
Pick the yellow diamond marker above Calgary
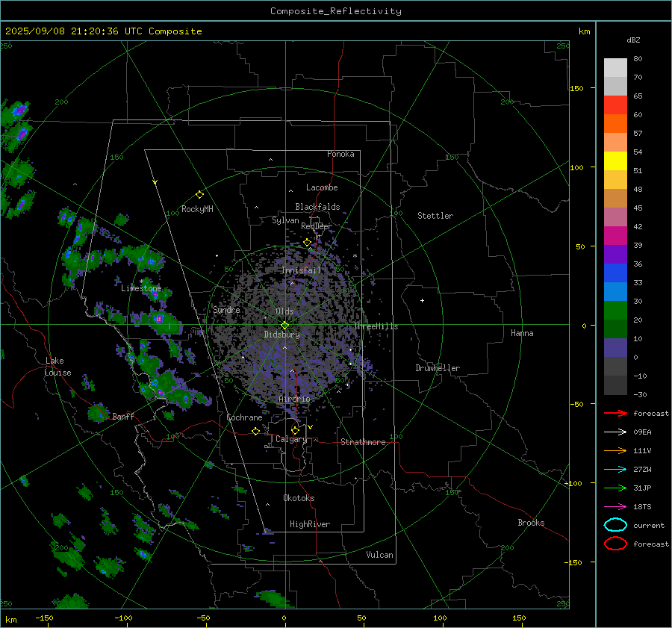(295, 430)
